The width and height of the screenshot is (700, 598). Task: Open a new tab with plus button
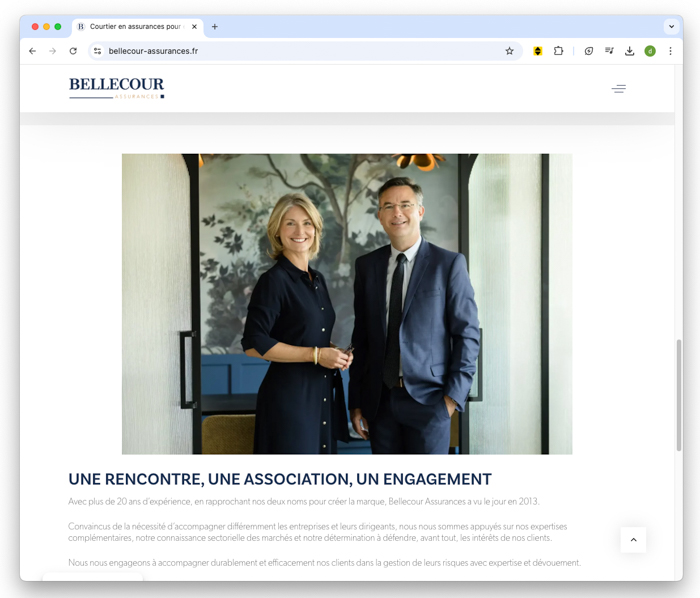(x=215, y=27)
